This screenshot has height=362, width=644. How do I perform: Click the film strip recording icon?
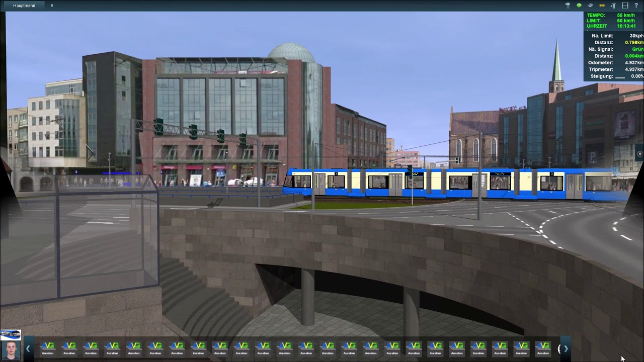(625, 6)
